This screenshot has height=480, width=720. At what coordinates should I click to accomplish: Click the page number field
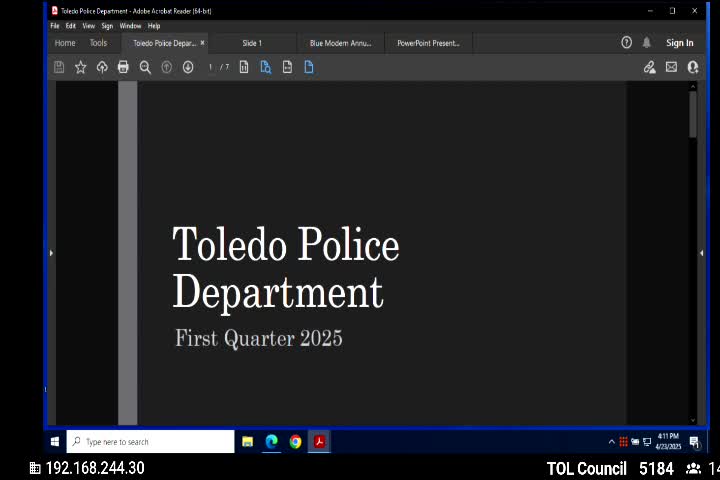click(x=211, y=67)
